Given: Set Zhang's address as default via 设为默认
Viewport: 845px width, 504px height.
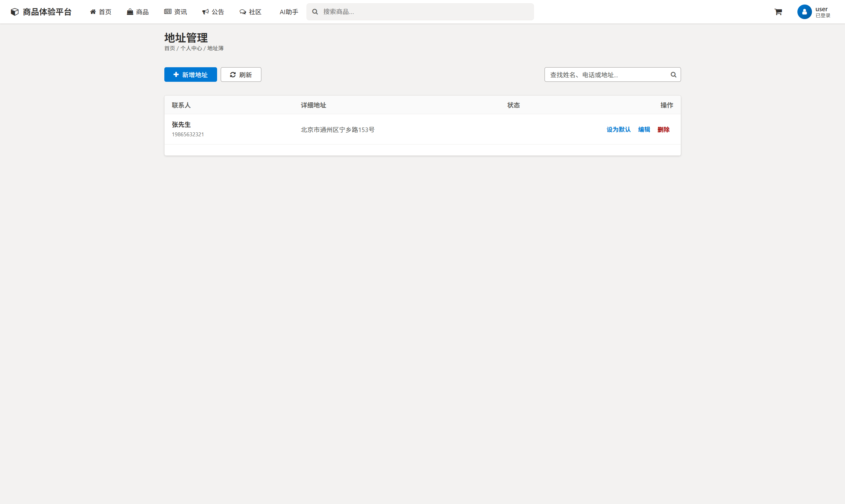Looking at the screenshot, I should point(618,129).
